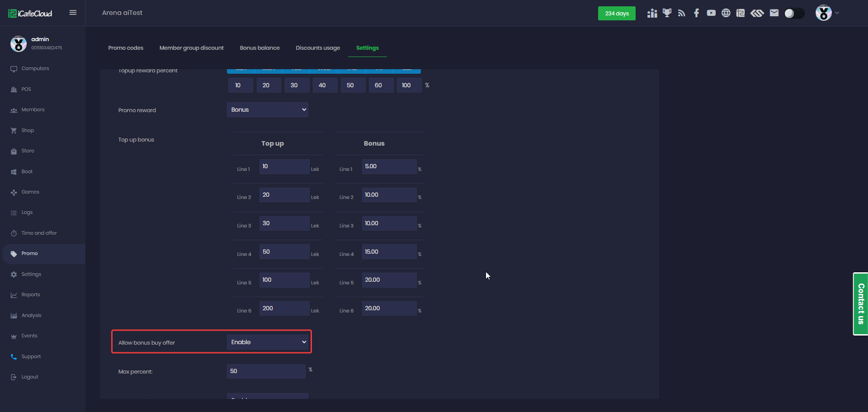Open the Facebook icon link
This screenshot has width=868, height=412.
point(696,13)
